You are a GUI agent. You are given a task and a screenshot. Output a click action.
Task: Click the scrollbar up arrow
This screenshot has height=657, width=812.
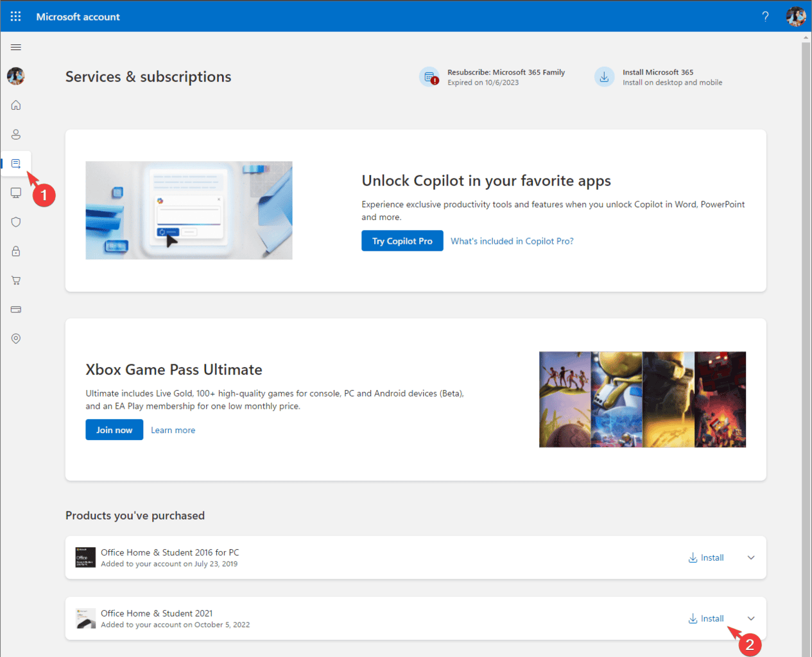point(806,37)
